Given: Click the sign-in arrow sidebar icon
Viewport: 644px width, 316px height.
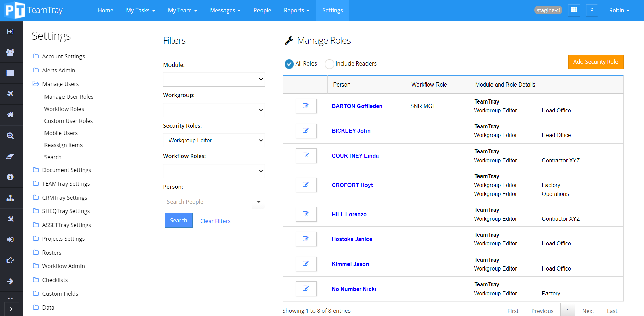Looking at the screenshot, I should coord(10,240).
